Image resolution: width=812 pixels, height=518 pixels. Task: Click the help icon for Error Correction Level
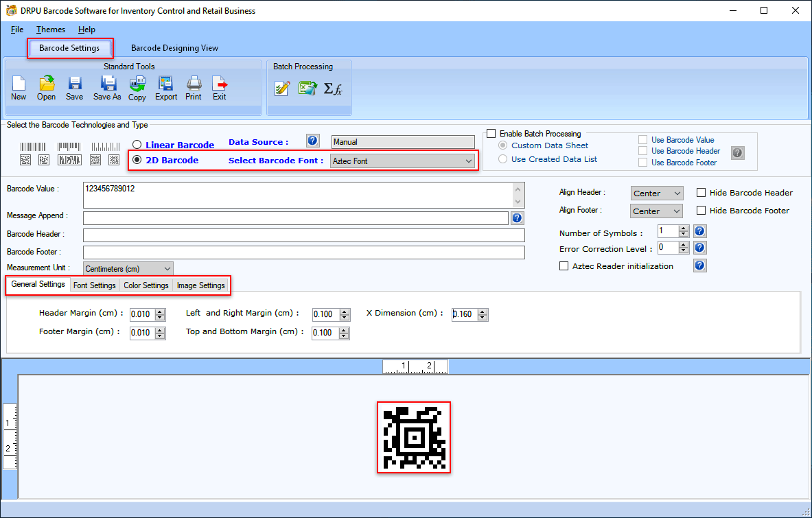point(699,248)
